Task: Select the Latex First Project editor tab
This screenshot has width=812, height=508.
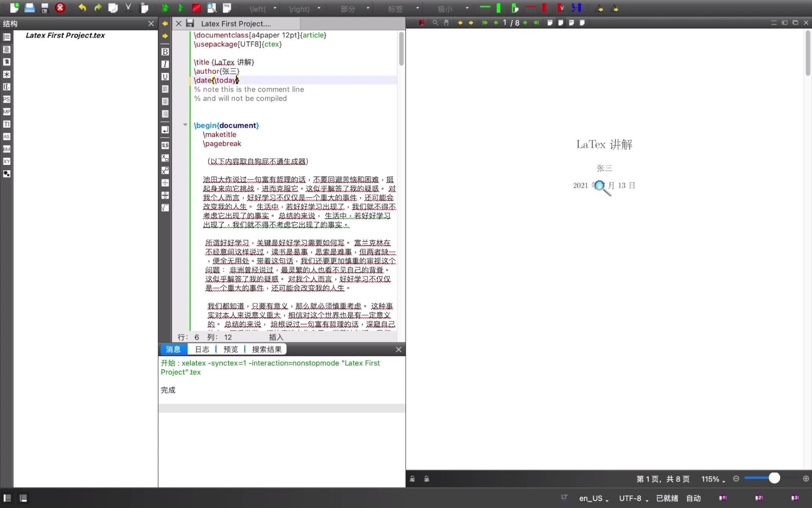Action: tap(236, 24)
